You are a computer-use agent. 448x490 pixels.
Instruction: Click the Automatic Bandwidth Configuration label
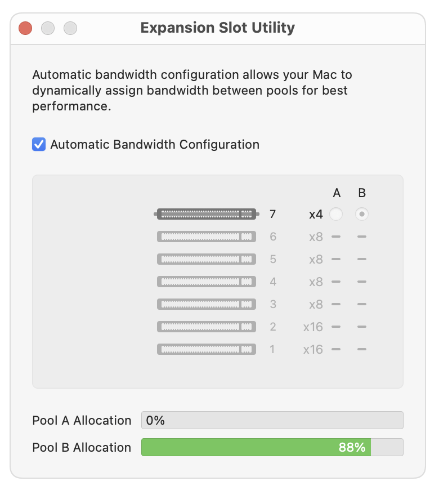click(155, 144)
